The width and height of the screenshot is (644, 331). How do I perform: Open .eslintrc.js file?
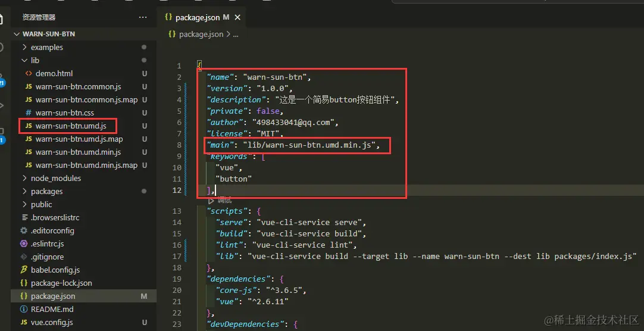47,244
